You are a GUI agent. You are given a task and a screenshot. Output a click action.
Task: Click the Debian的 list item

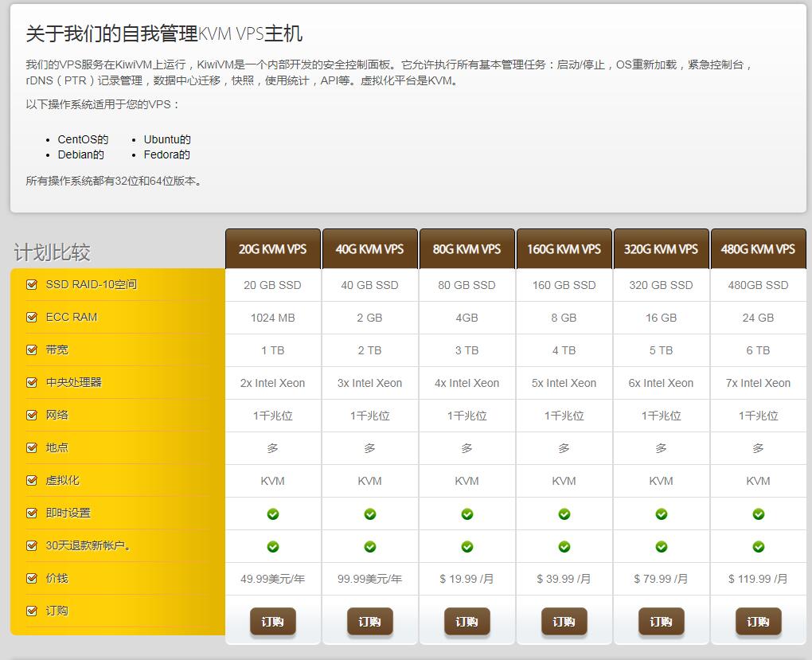click(80, 154)
